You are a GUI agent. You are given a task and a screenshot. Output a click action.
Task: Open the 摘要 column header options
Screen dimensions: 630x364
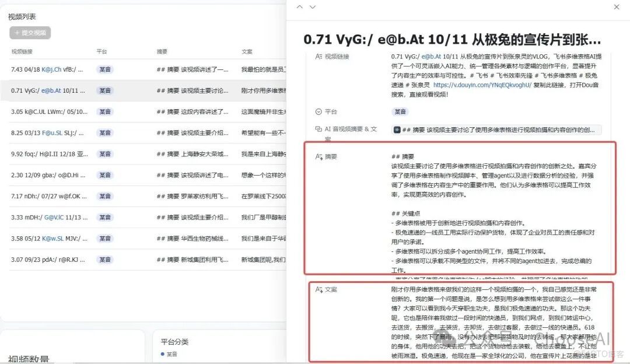[161, 51]
